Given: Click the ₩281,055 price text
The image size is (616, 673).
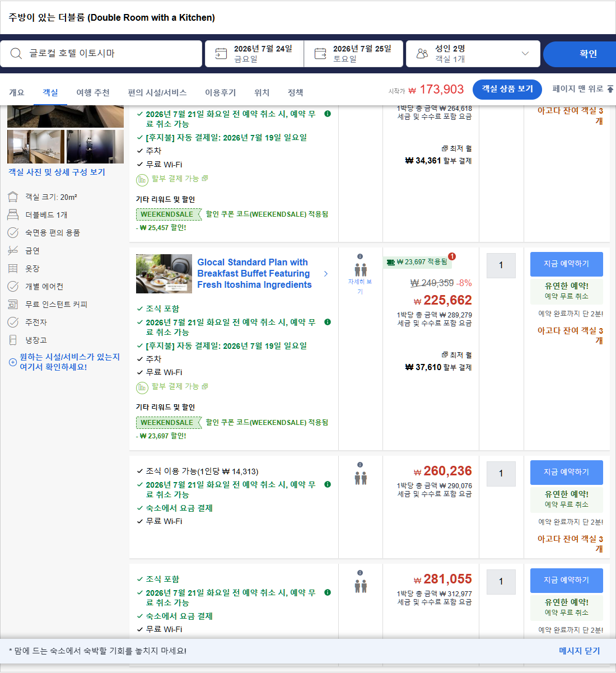Looking at the screenshot, I should tap(442, 579).
